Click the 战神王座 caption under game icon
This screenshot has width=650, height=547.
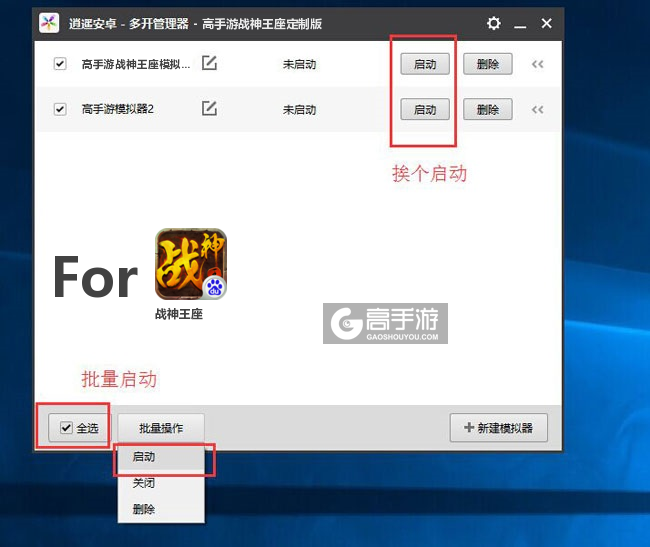pos(179,314)
